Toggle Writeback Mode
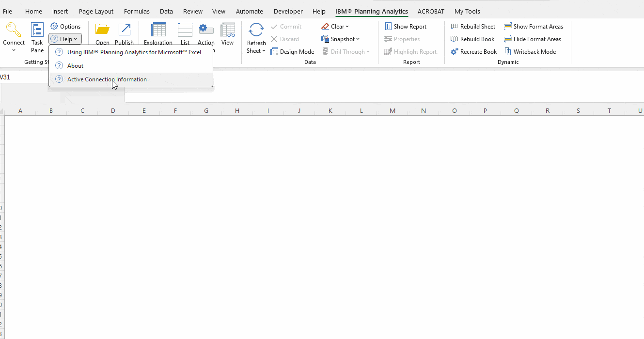The height and width of the screenshot is (339, 644). coord(530,52)
